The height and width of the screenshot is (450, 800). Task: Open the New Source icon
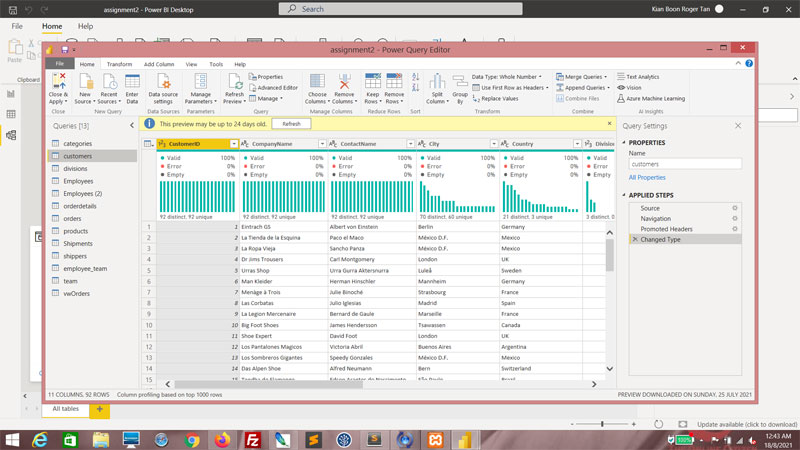[x=85, y=88]
